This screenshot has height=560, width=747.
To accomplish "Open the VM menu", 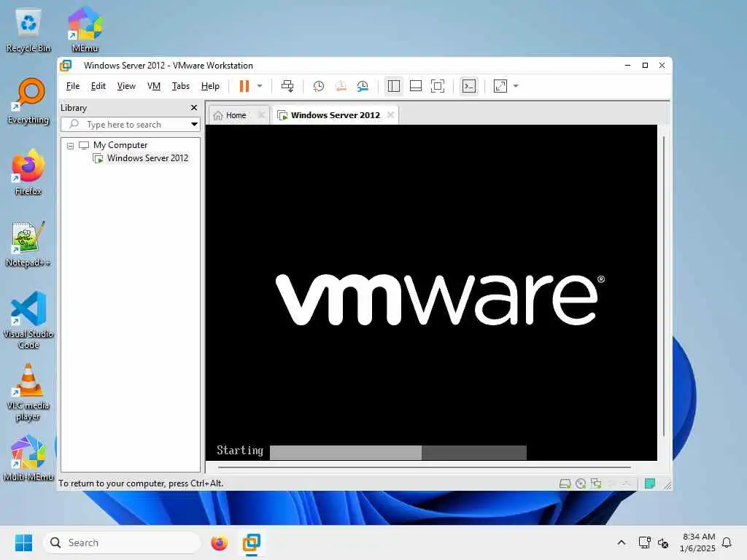I will pyautogui.click(x=154, y=86).
